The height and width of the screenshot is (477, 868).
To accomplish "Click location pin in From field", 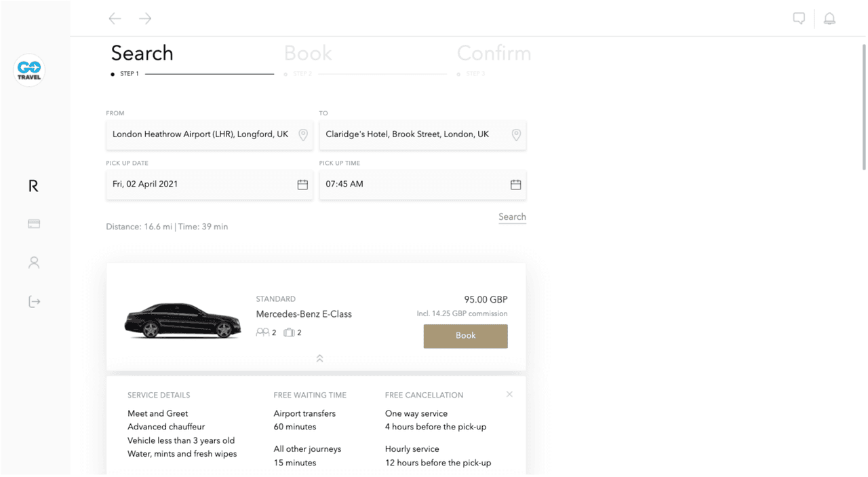I will click(303, 135).
